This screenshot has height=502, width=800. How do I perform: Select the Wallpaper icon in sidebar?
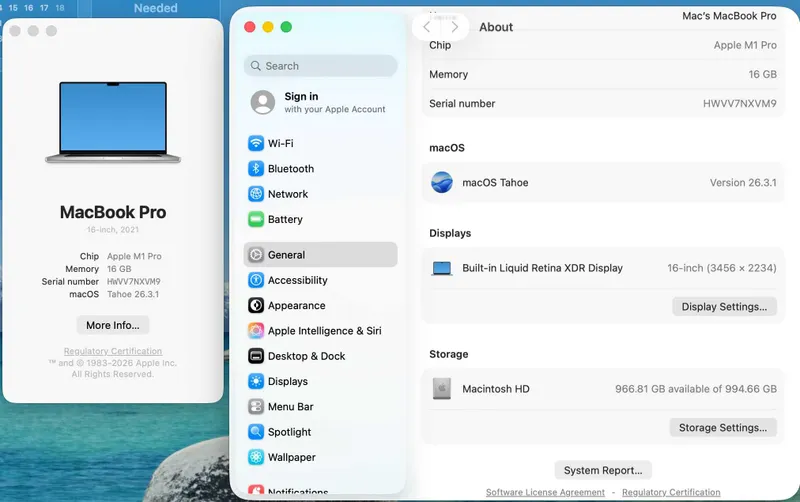(x=256, y=457)
